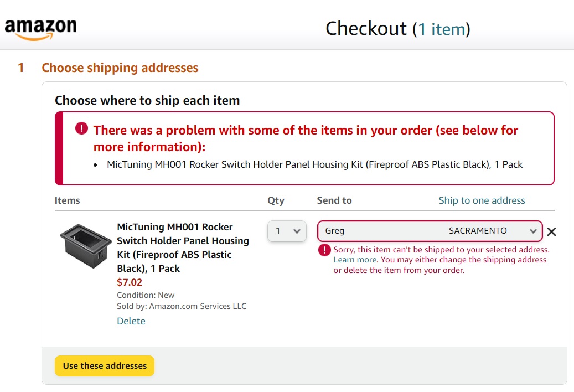Select 'Ship to one address'
Image resolution: width=574 pixels, height=392 pixels.
click(482, 200)
